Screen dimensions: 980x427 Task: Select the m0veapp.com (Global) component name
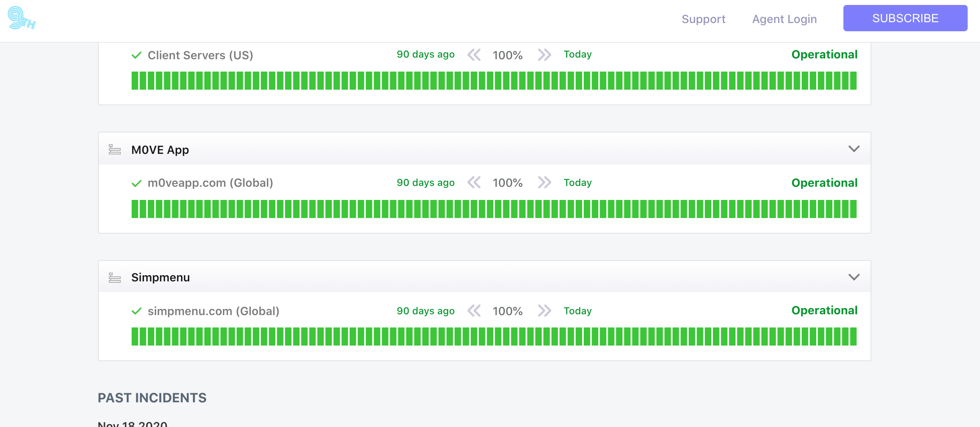pos(210,183)
